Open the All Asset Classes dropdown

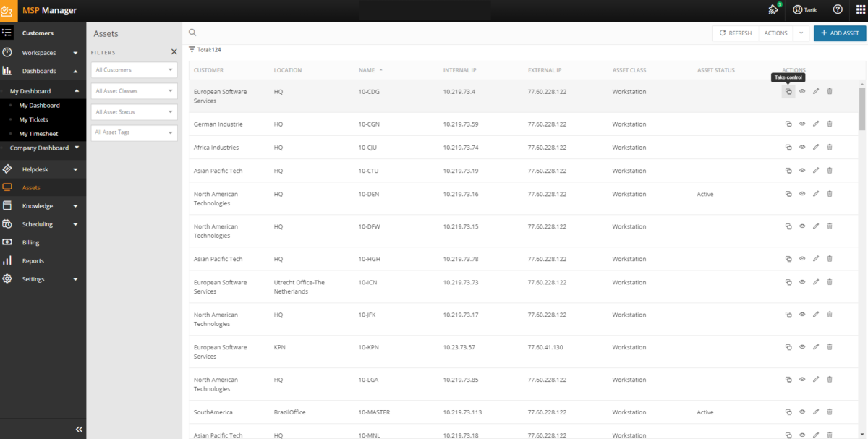click(135, 91)
